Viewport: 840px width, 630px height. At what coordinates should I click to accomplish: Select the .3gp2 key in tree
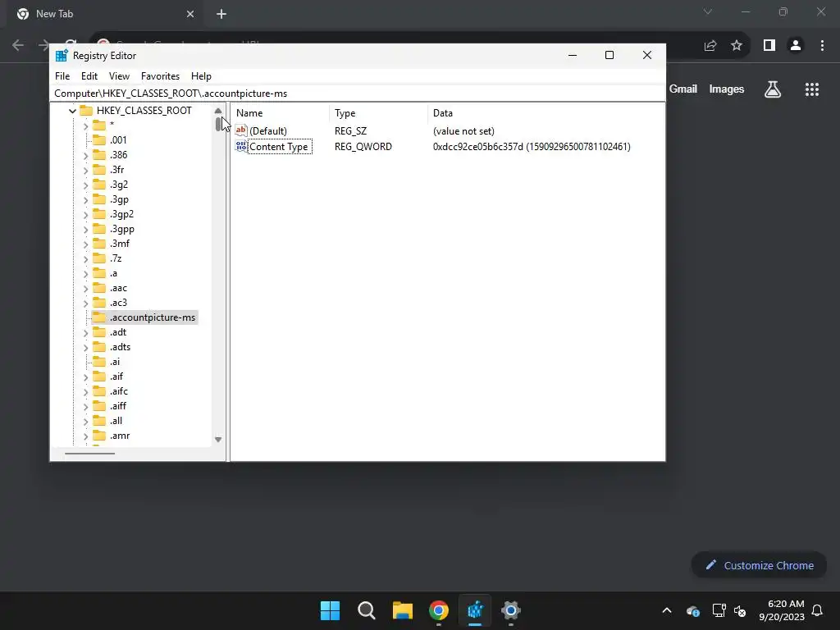point(121,214)
